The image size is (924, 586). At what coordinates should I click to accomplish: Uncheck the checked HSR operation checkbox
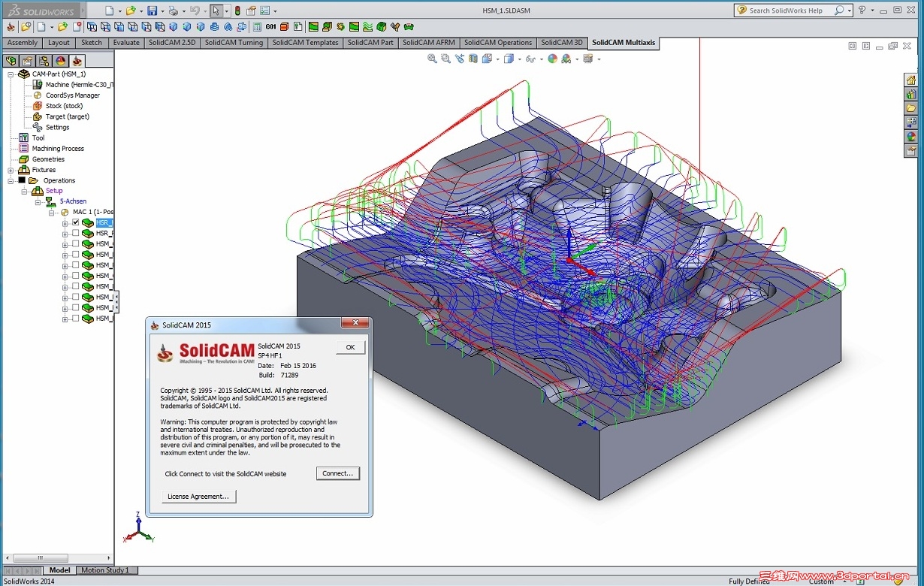coord(75,223)
